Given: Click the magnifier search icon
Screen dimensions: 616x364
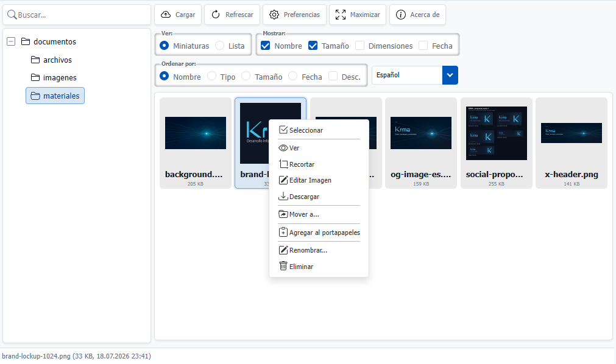Looking at the screenshot, I should [12, 15].
